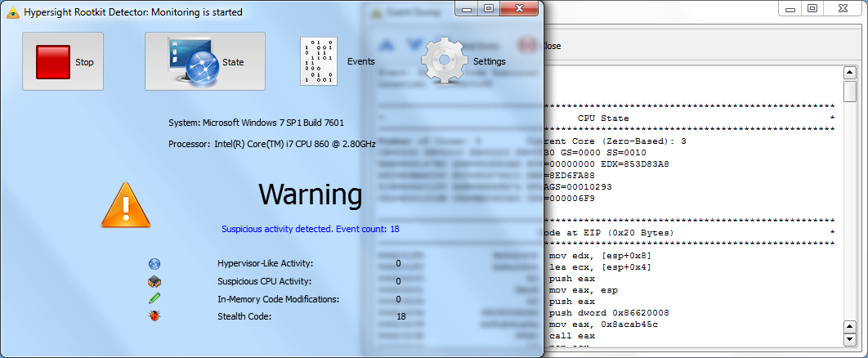
Task: Click bottom-most down arrow of Event Dump scrollbar
Action: point(849,338)
